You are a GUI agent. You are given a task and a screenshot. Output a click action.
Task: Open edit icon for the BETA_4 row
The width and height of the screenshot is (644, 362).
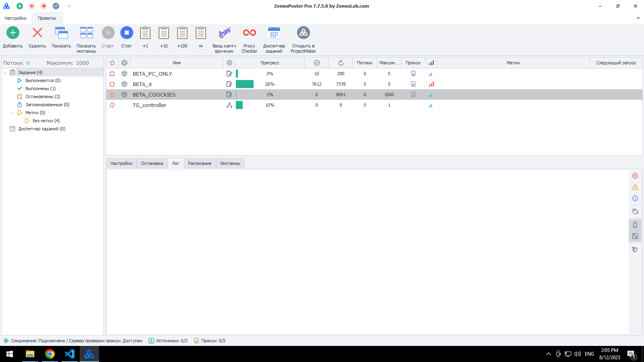pyautogui.click(x=229, y=84)
